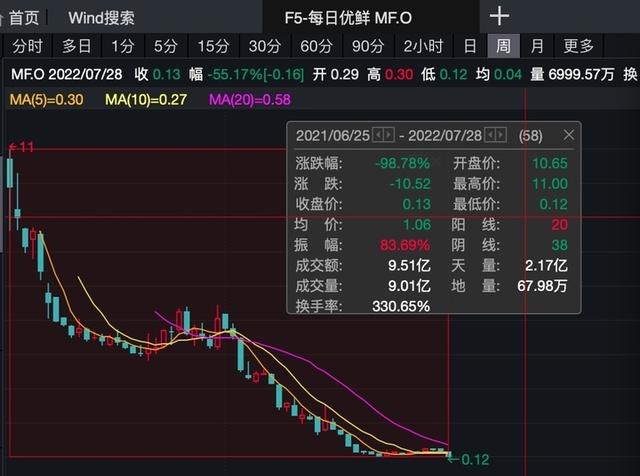Switch to the Wind搜索 tab
Screen dimensions: 640x476
(101, 18)
